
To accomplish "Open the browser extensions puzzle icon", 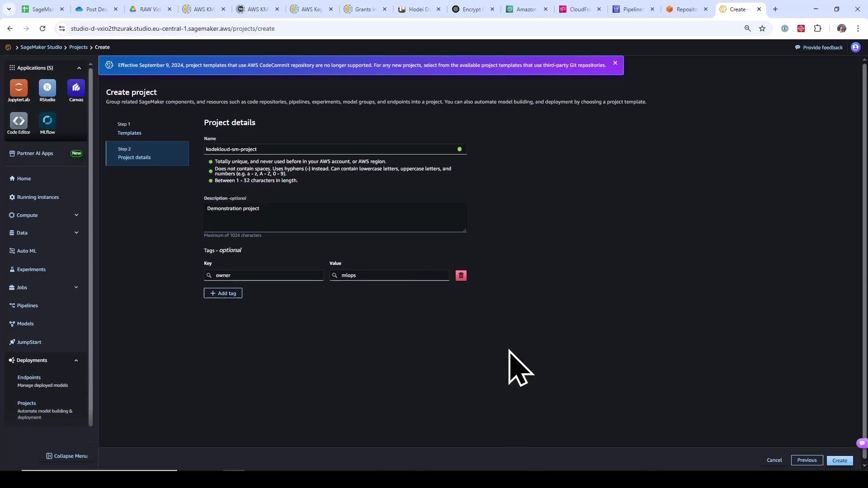I will click(x=817, y=28).
